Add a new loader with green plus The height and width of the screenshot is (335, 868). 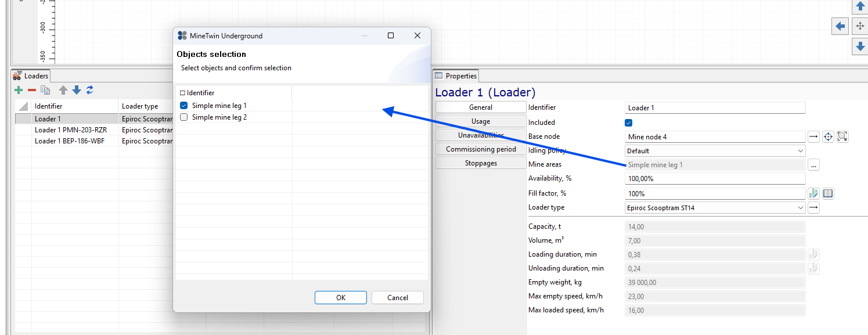point(19,90)
